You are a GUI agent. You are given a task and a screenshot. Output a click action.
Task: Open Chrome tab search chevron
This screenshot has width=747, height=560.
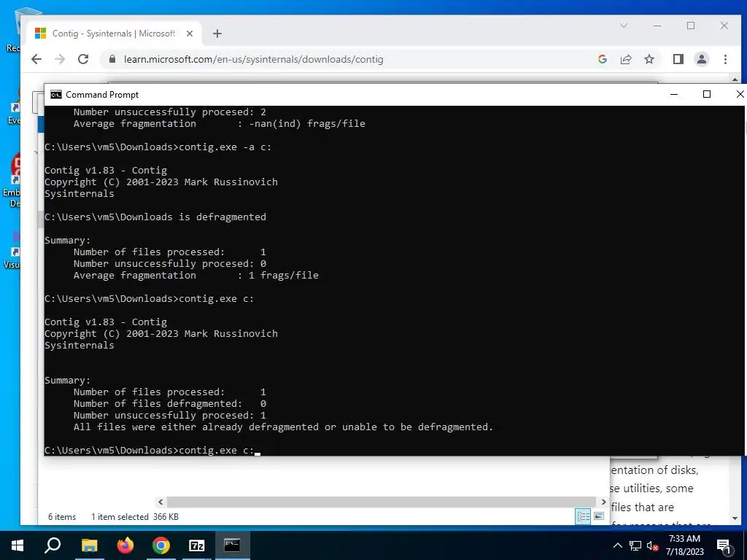pos(624,26)
